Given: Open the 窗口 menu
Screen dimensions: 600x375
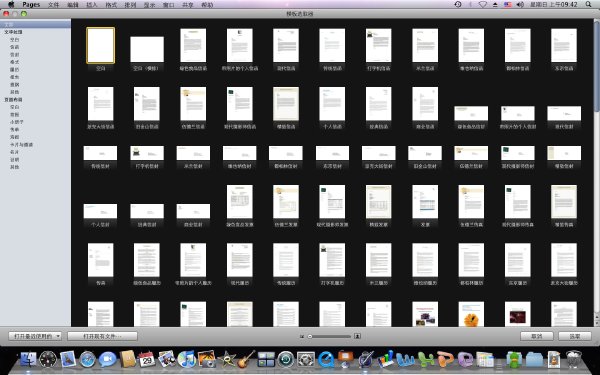Looking at the screenshot, I should pos(168,5).
